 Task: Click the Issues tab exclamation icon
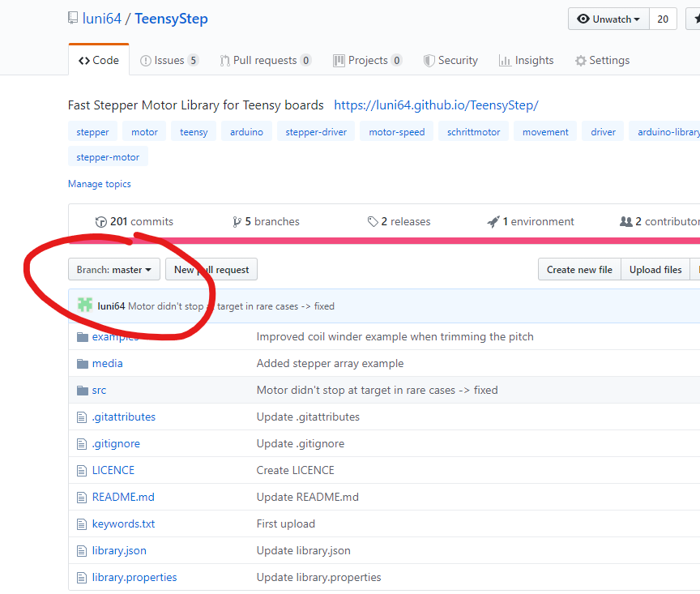[146, 61]
